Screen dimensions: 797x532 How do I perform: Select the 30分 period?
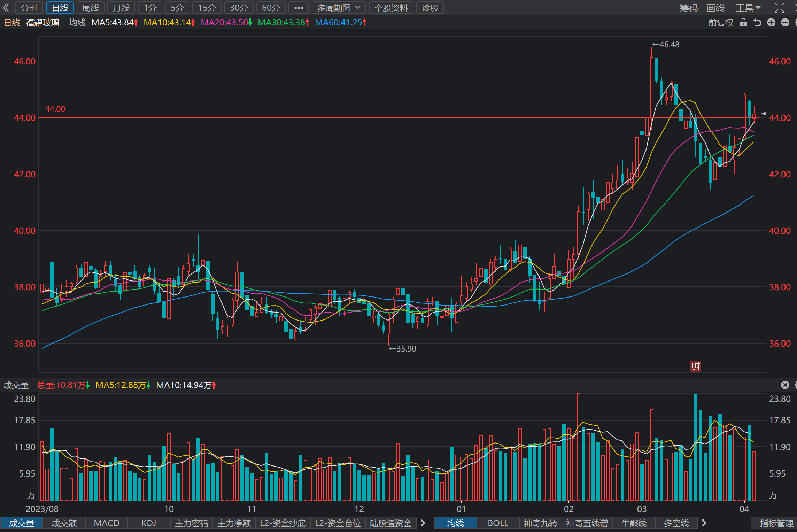[x=239, y=8]
